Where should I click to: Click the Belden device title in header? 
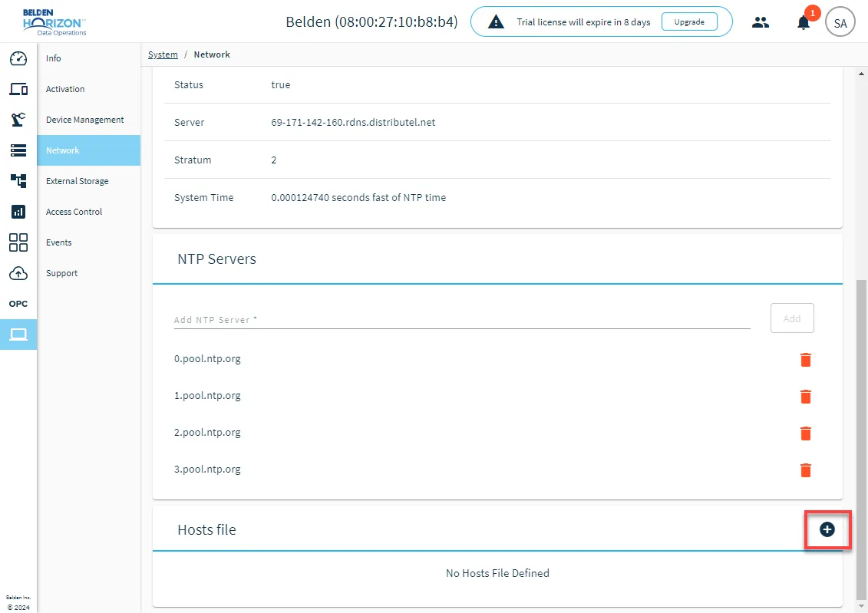pyautogui.click(x=371, y=22)
